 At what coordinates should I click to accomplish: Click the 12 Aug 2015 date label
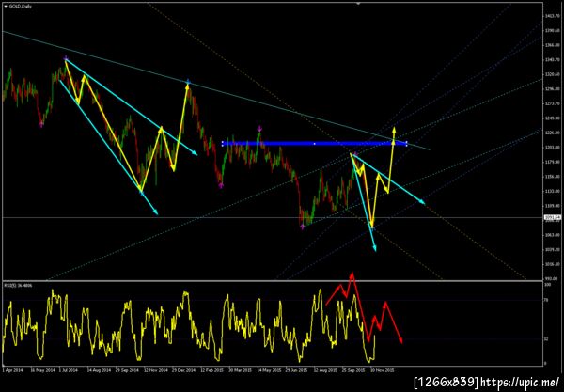(x=325, y=370)
